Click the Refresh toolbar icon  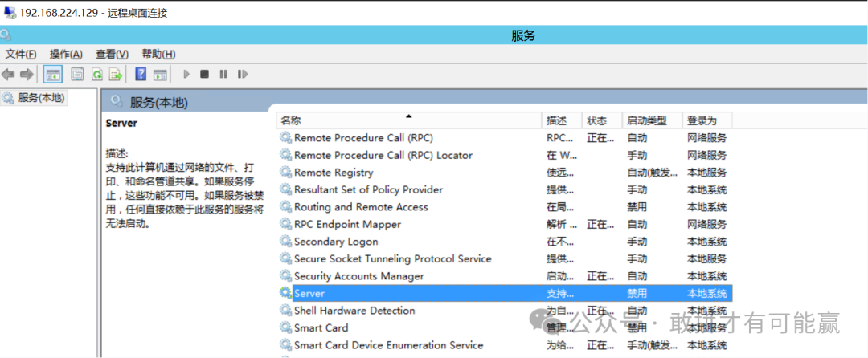coord(96,75)
